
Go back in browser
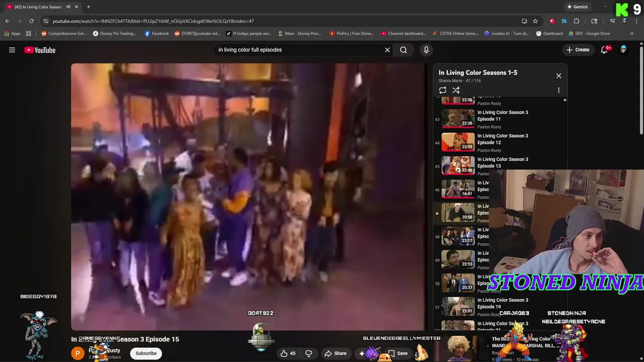[7, 21]
